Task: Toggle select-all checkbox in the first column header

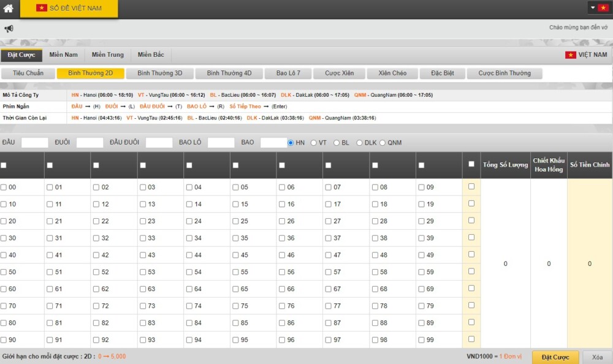Action: click(x=4, y=165)
